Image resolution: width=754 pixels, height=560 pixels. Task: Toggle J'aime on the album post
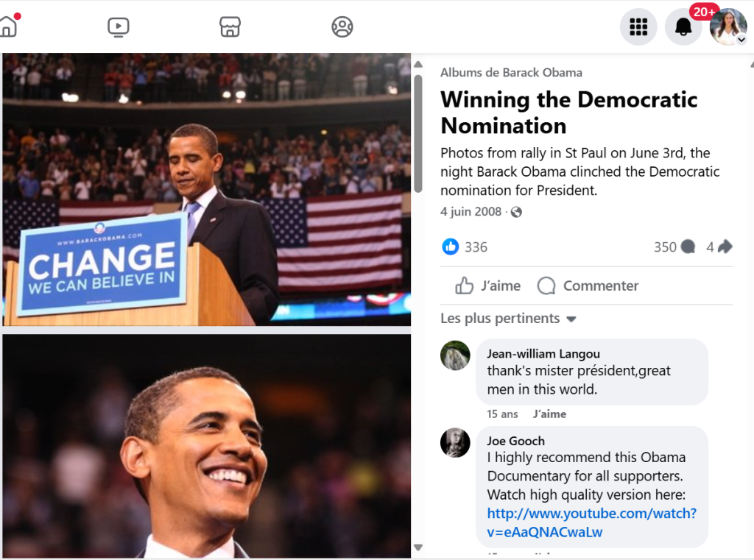(487, 286)
